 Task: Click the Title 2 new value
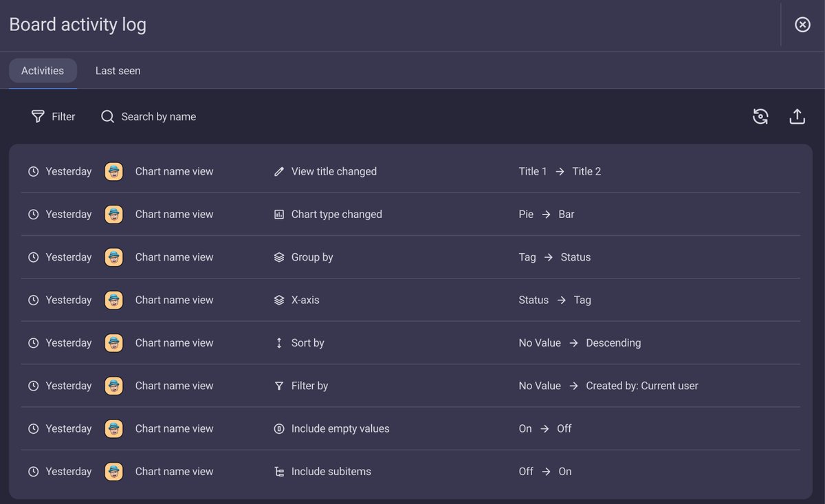[x=587, y=172]
